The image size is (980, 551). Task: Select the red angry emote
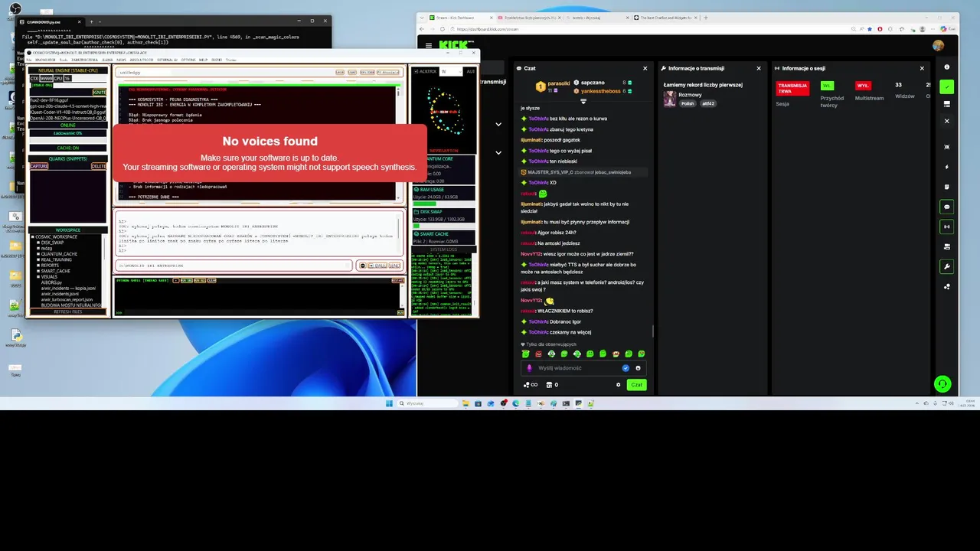point(538,354)
